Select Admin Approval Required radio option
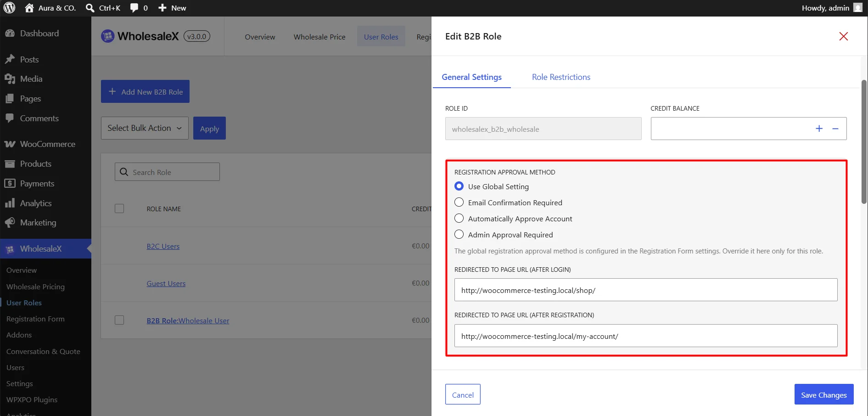Image resolution: width=868 pixels, height=416 pixels. point(459,235)
